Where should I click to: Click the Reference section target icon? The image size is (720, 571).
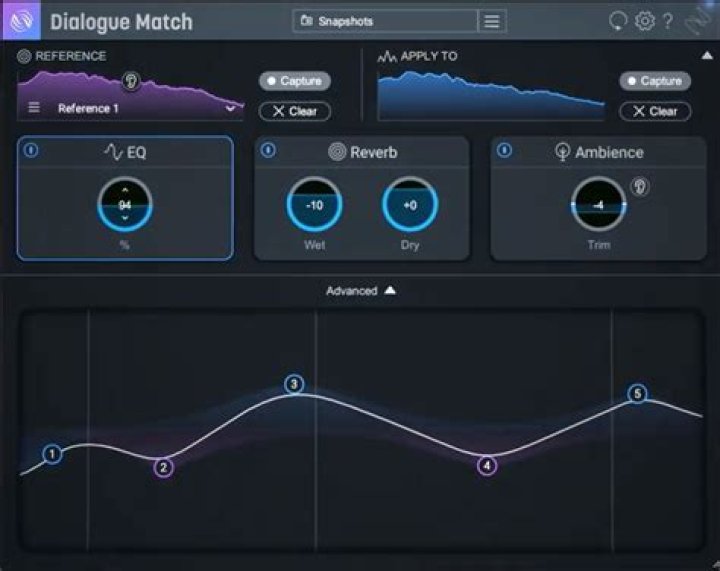click(24, 56)
